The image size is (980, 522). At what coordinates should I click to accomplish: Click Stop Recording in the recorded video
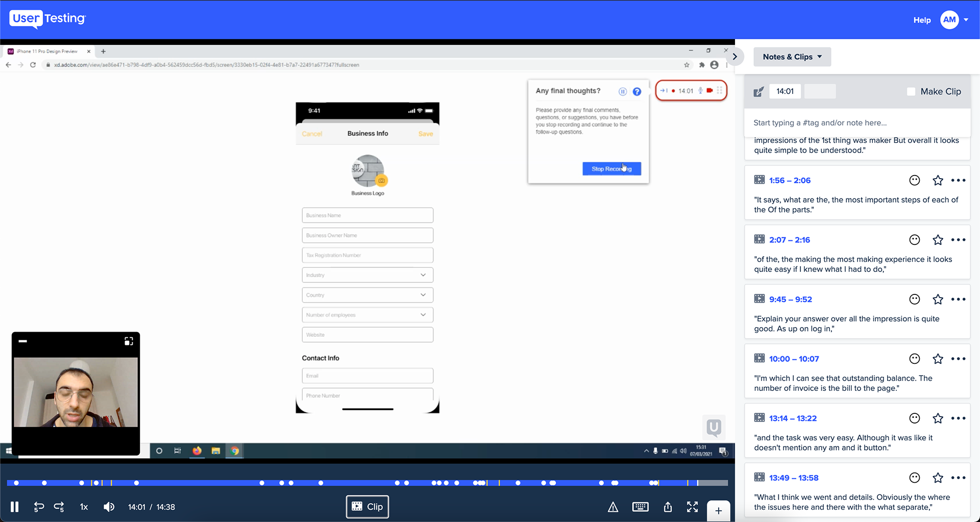coord(611,169)
